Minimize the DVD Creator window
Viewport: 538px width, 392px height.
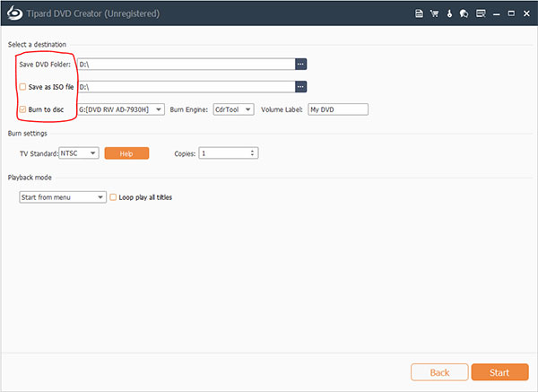coord(496,13)
